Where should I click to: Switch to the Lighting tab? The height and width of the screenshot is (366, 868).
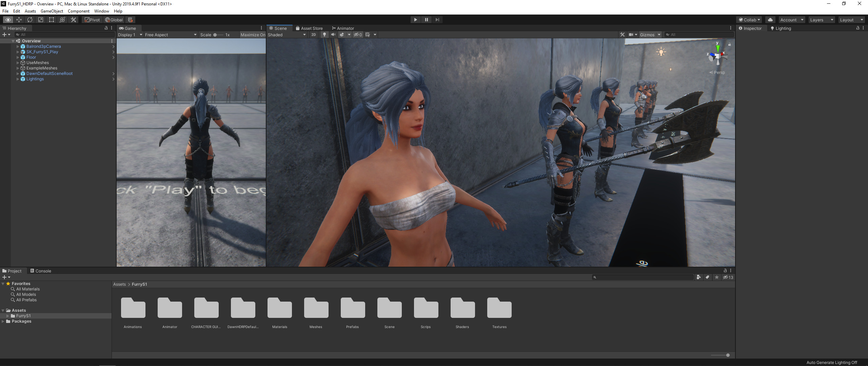tap(781, 28)
